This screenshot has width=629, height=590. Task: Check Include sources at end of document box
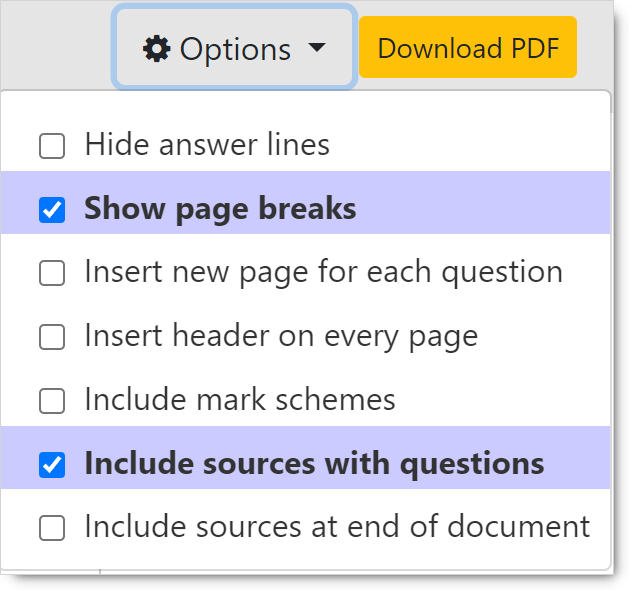click(x=52, y=528)
